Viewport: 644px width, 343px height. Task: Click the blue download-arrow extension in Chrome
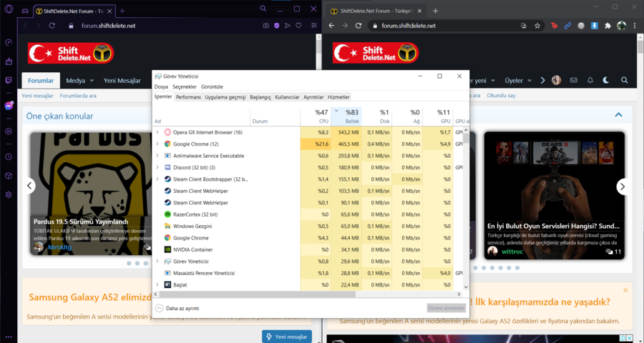595,26
